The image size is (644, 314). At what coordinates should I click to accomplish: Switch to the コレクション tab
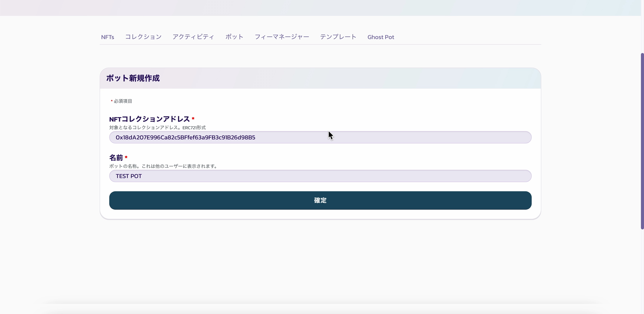(x=143, y=37)
